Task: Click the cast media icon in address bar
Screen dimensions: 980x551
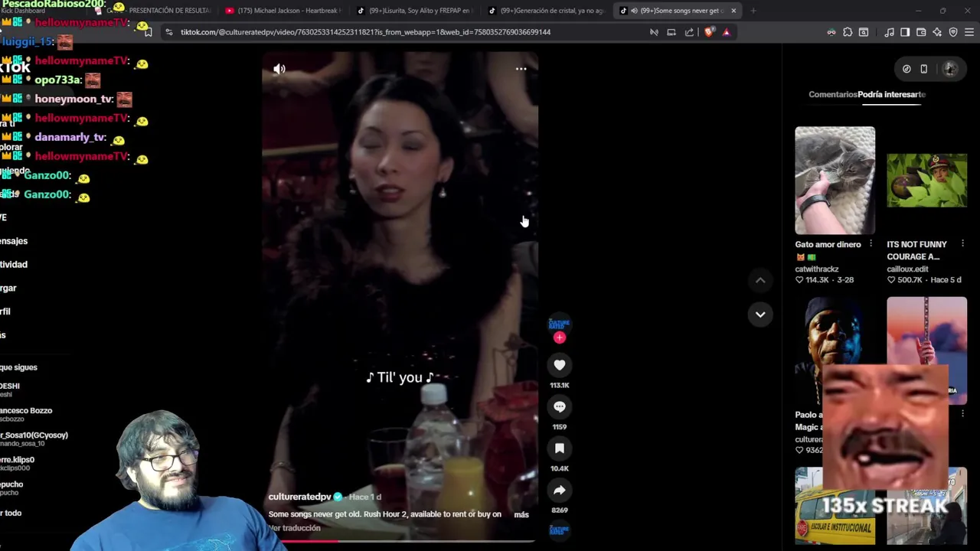Action: click(x=671, y=32)
